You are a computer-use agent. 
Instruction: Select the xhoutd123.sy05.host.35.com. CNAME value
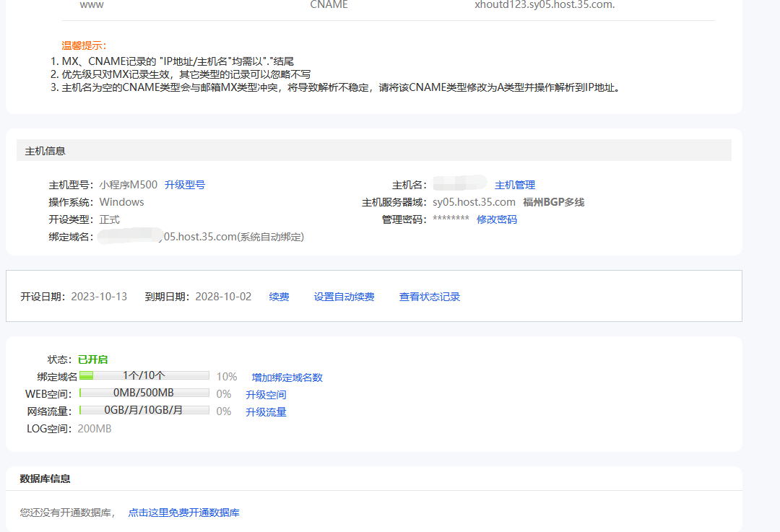click(x=545, y=5)
